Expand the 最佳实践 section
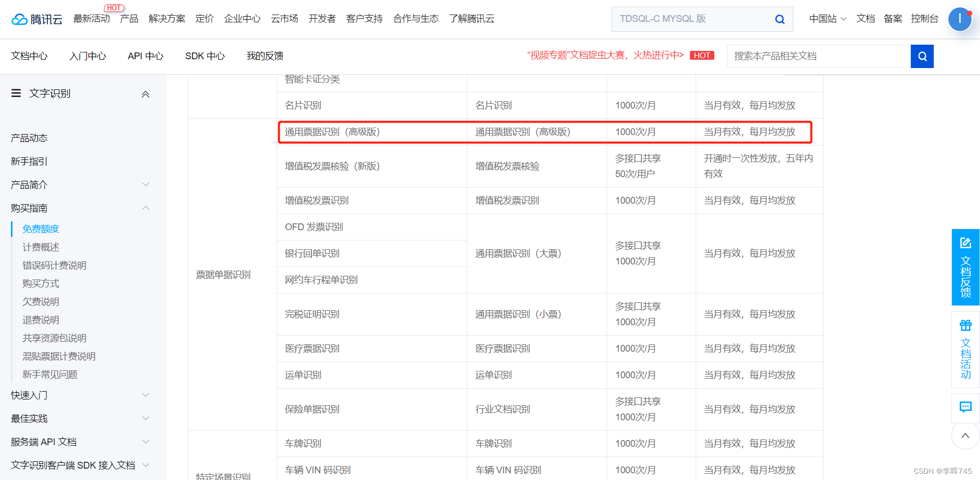Screen dimensions: 980x480 (146, 418)
